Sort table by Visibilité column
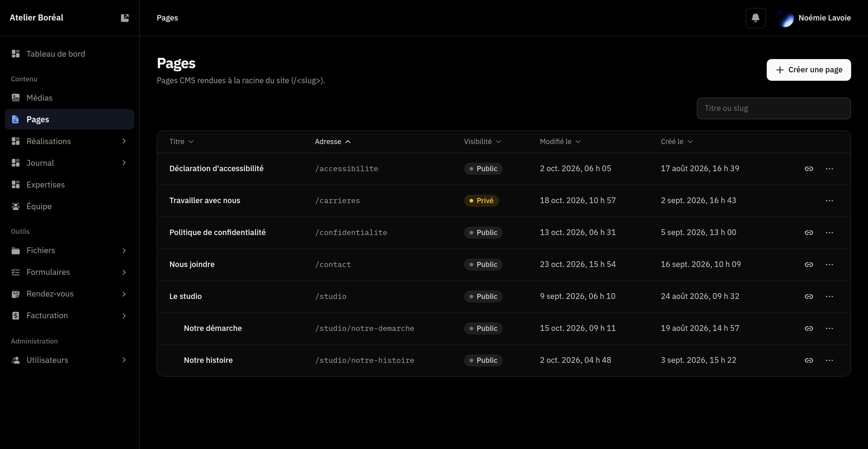Viewport: 868px width, 449px height. [x=482, y=141]
